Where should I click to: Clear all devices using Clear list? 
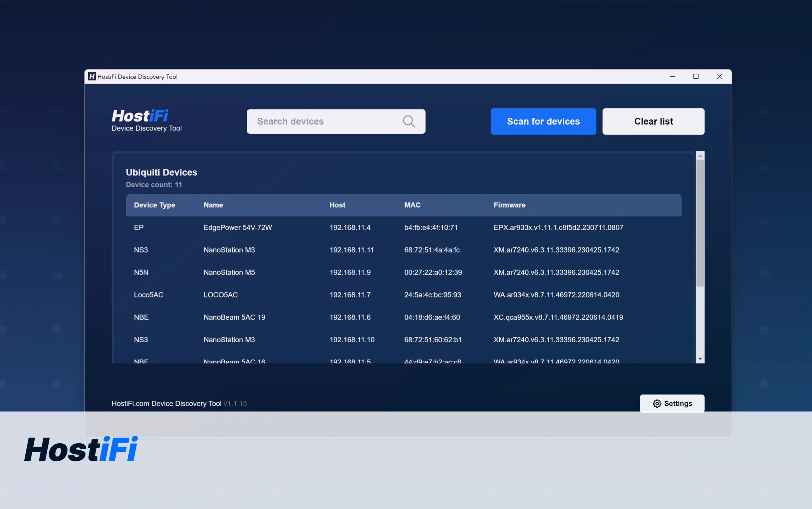[653, 121]
